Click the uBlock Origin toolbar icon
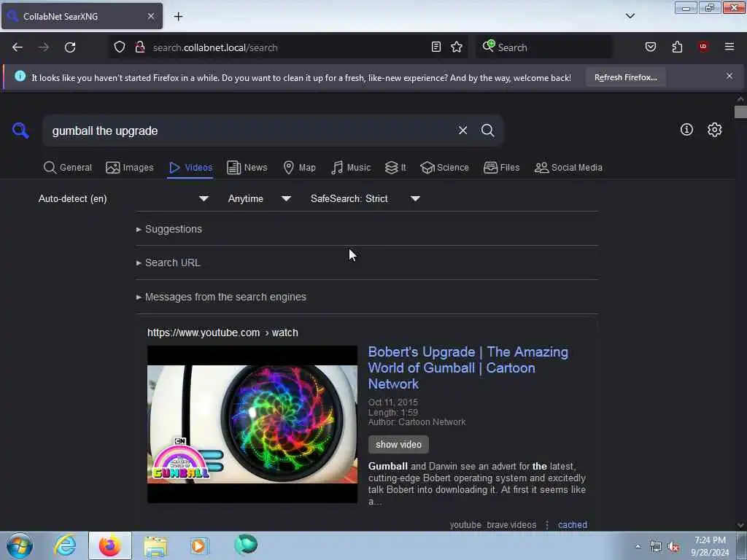Viewport: 747px width, 560px height. tap(703, 47)
